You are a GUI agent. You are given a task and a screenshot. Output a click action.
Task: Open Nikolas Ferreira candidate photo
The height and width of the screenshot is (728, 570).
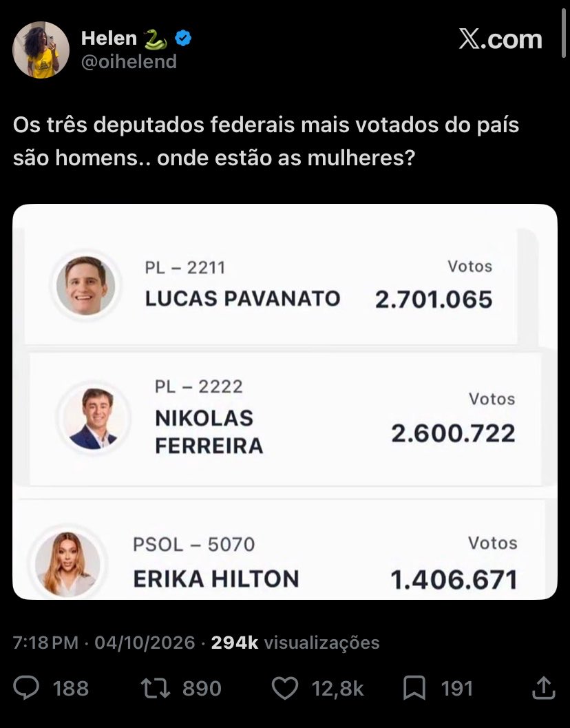(93, 418)
